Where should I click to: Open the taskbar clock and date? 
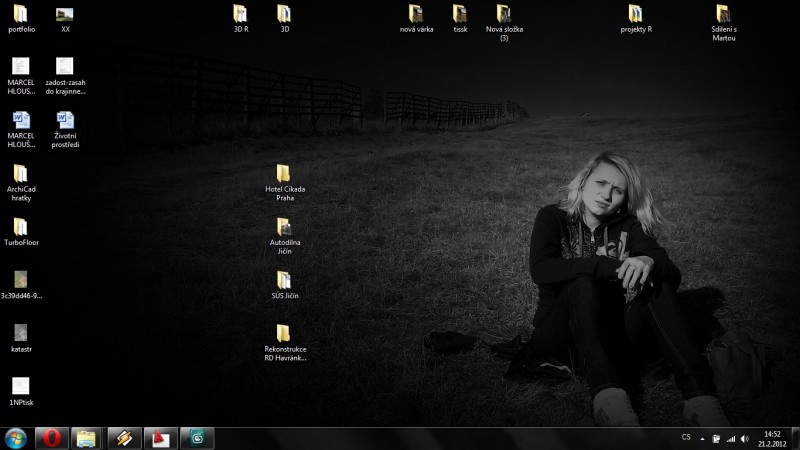coord(772,438)
